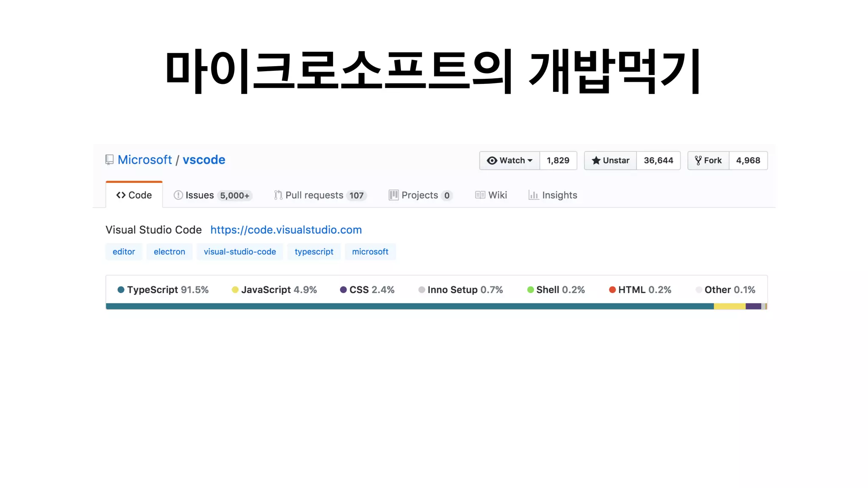Unstar the vscode repository
Image resolution: width=868 pixels, height=488 pixels.
(610, 161)
